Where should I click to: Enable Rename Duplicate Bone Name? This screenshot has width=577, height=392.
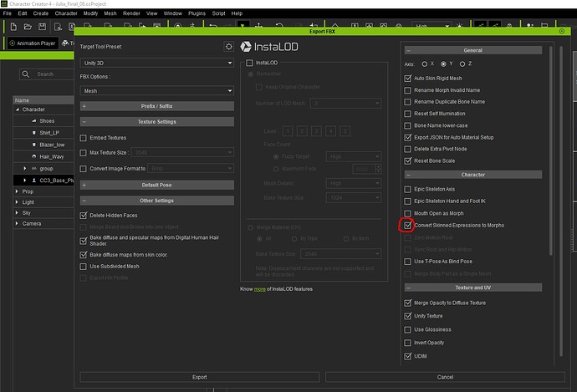coord(407,102)
